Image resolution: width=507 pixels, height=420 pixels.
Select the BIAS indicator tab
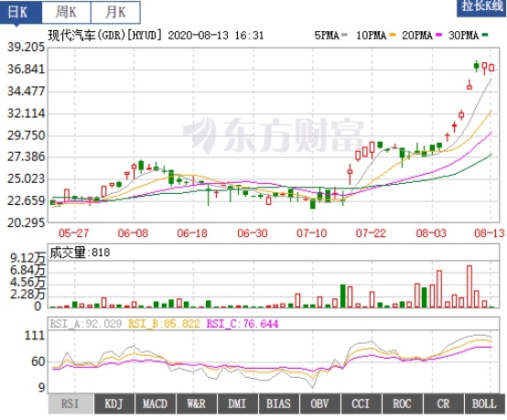(279, 404)
